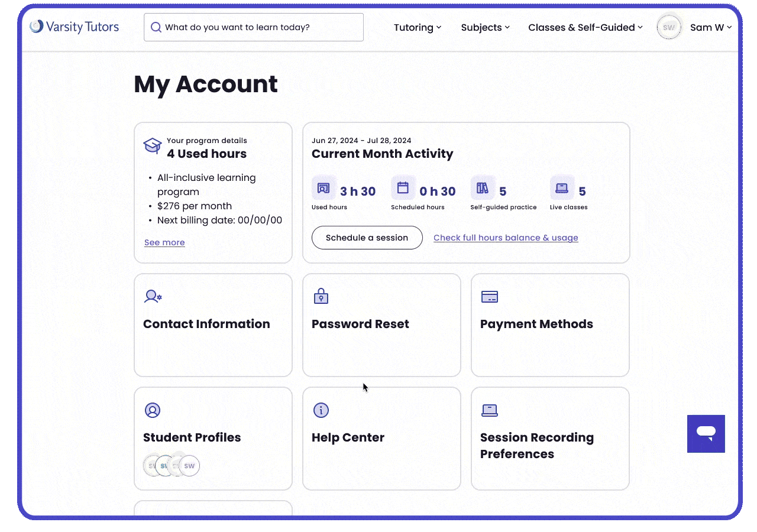
Task: Select the Used hours monitor icon
Action: coord(323,187)
